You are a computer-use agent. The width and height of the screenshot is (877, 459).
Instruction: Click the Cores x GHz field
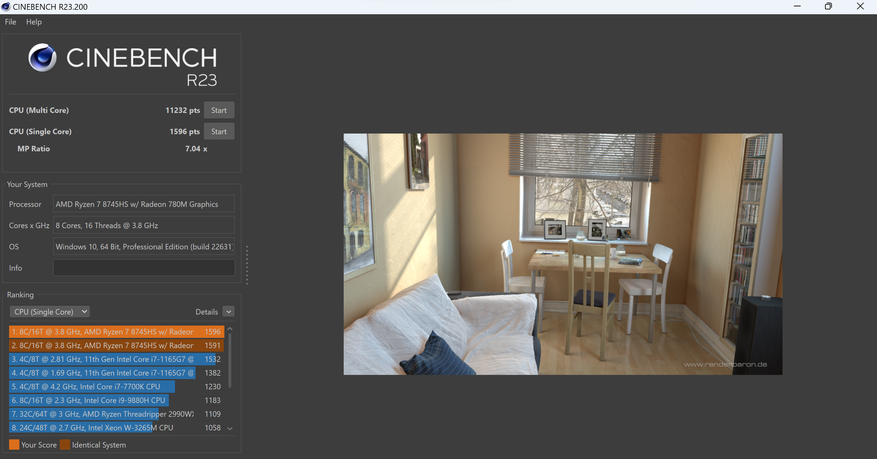[144, 225]
